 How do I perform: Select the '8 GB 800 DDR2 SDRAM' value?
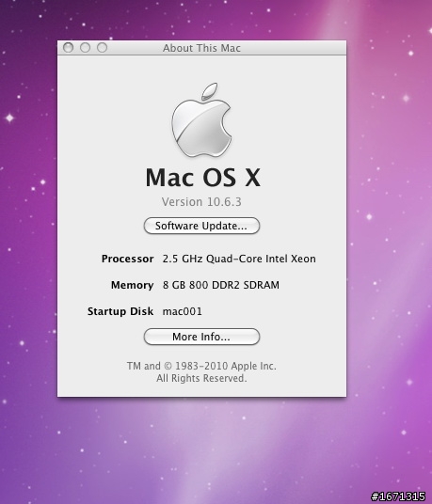221,285
